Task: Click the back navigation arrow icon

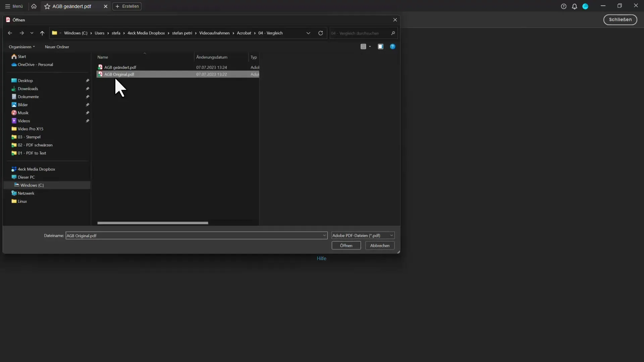Action: pos(10,33)
